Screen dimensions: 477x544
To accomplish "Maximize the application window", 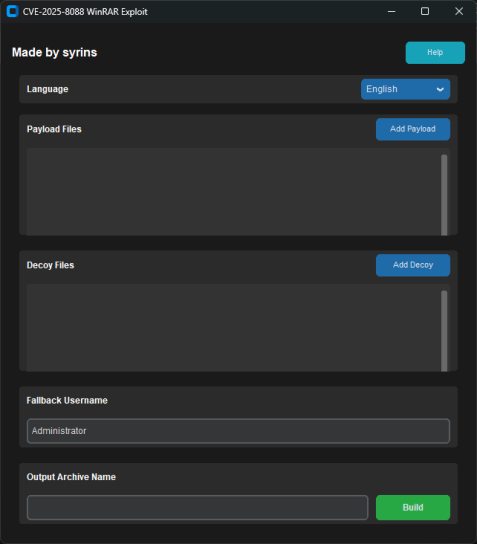I will pos(425,11).
